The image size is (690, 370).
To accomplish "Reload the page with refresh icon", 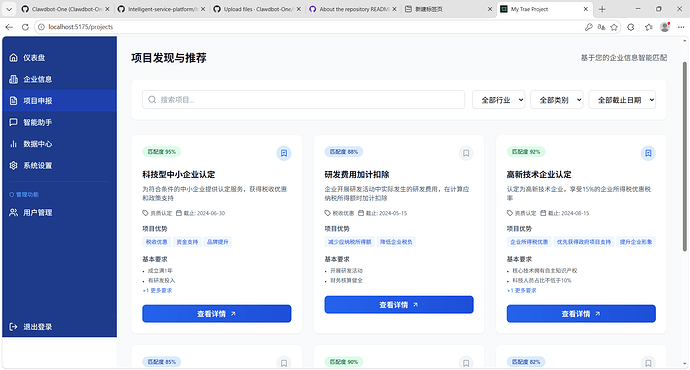I will tap(25, 27).
